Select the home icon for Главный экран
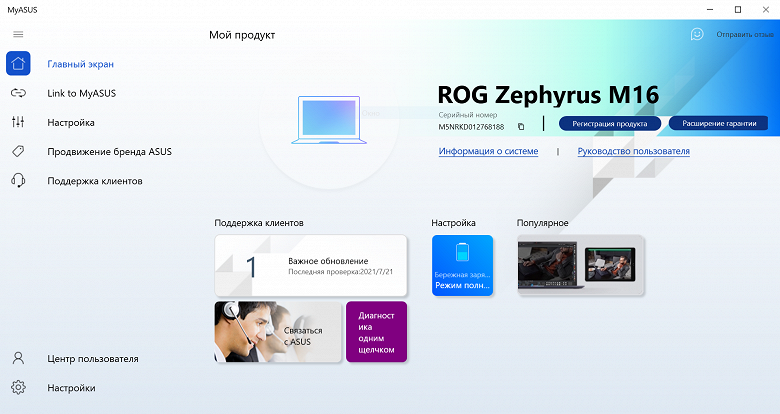The height and width of the screenshot is (414, 780). pos(18,64)
